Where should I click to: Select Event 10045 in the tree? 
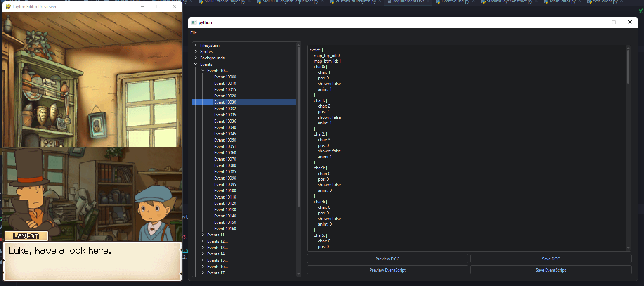225,134
